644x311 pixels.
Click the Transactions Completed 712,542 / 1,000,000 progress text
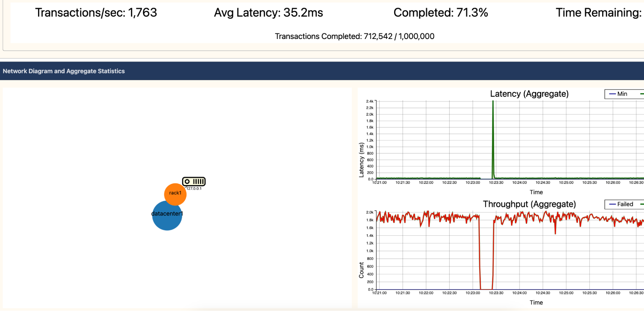(x=354, y=36)
